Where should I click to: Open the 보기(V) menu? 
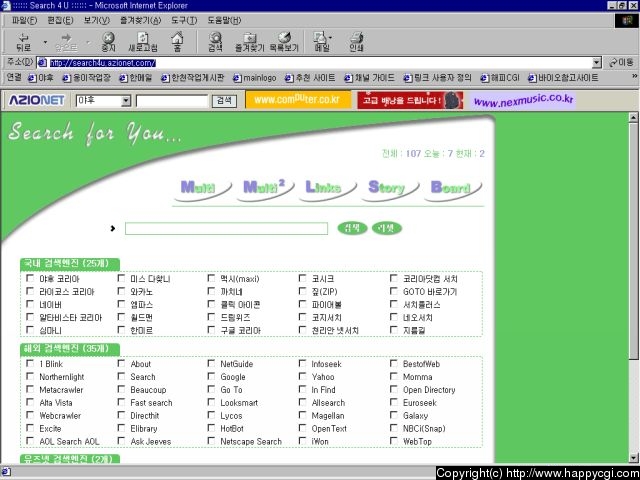[96, 20]
